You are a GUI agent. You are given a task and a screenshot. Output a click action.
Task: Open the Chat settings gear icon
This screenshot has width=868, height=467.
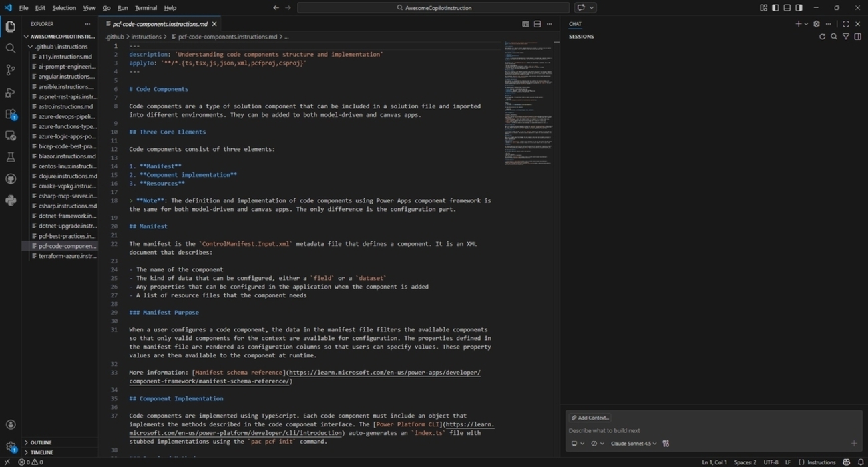(x=816, y=24)
